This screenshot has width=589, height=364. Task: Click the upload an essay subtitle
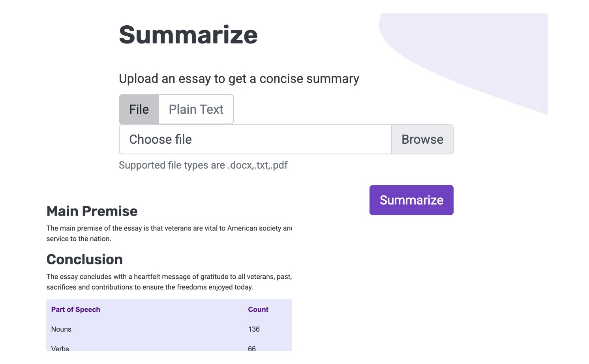click(x=239, y=79)
